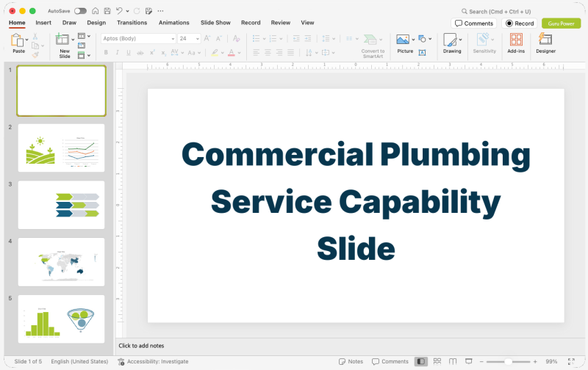Decrease font size with smaller A

click(219, 38)
